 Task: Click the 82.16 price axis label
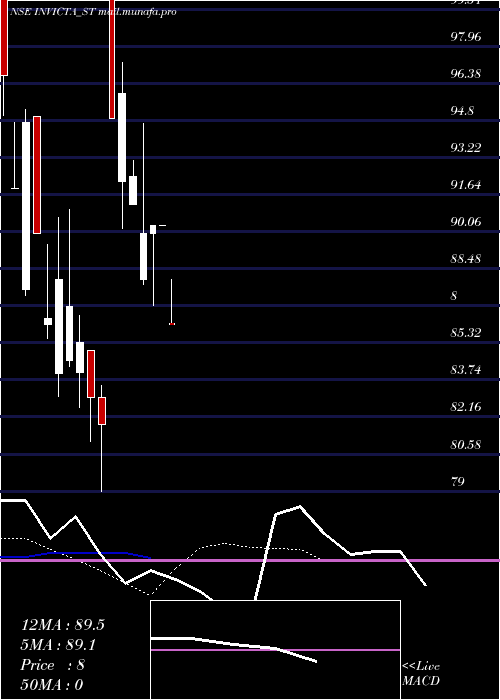[x=466, y=407]
